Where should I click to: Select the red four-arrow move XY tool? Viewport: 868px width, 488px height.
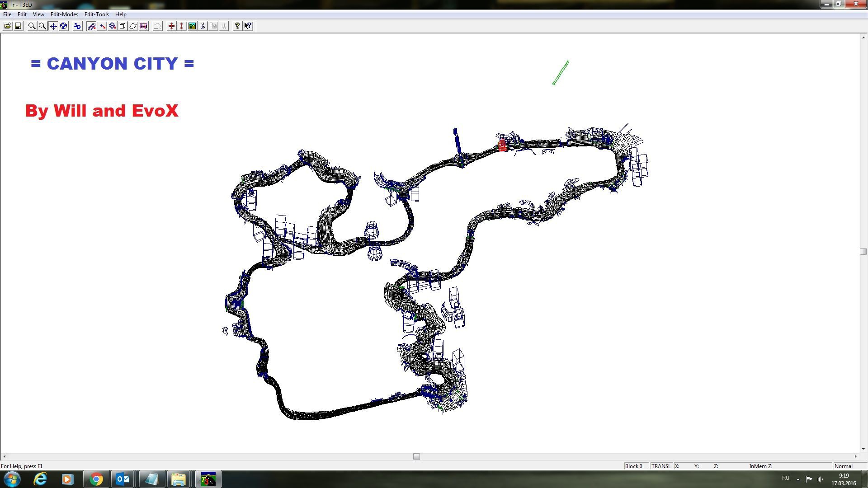coord(171,26)
